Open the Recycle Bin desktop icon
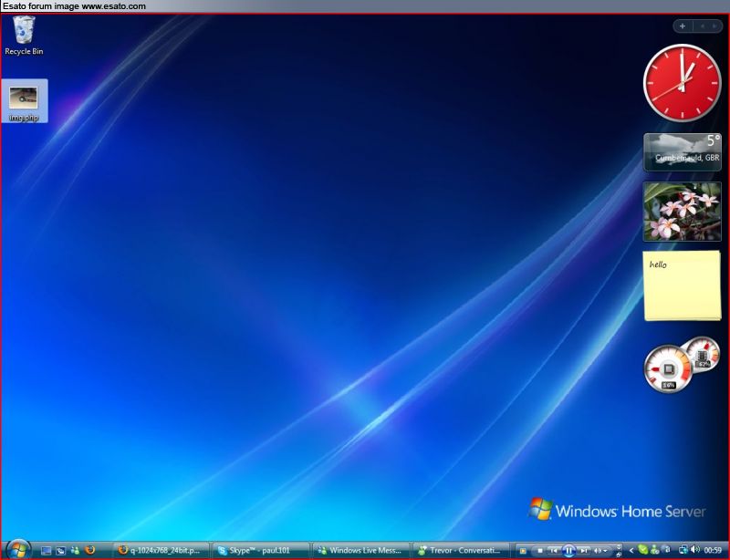The width and height of the screenshot is (730, 560). pos(24,36)
